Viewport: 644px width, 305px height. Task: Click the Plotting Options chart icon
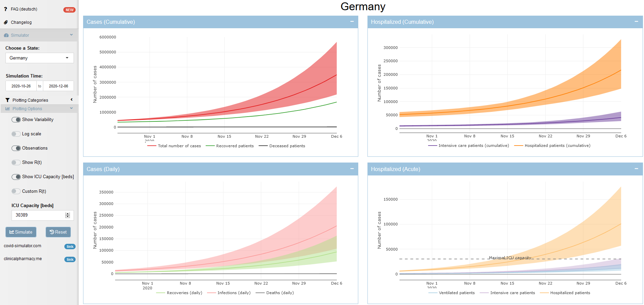[7, 109]
